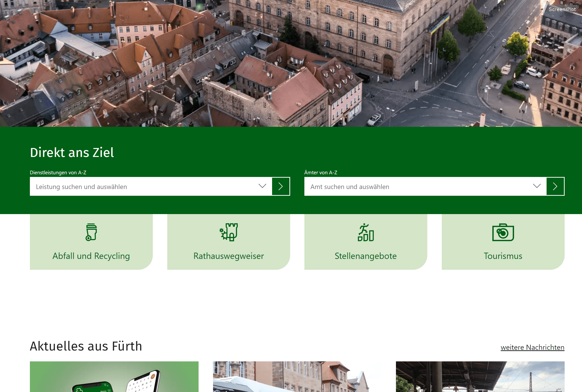Open the 'Abfall und Recycling' tile label
582x392 pixels.
[x=91, y=256]
